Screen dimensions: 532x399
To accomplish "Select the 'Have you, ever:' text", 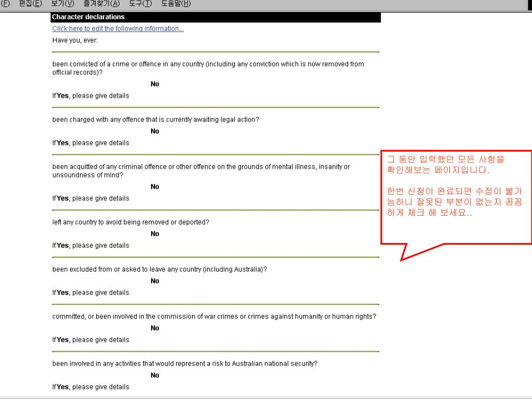I will click(75, 41).
